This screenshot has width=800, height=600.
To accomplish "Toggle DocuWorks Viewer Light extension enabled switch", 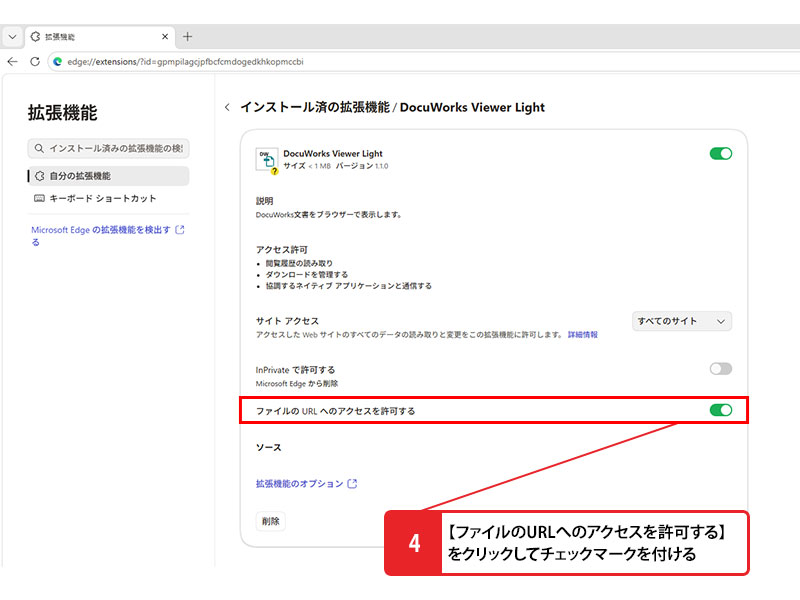I will tap(720, 154).
